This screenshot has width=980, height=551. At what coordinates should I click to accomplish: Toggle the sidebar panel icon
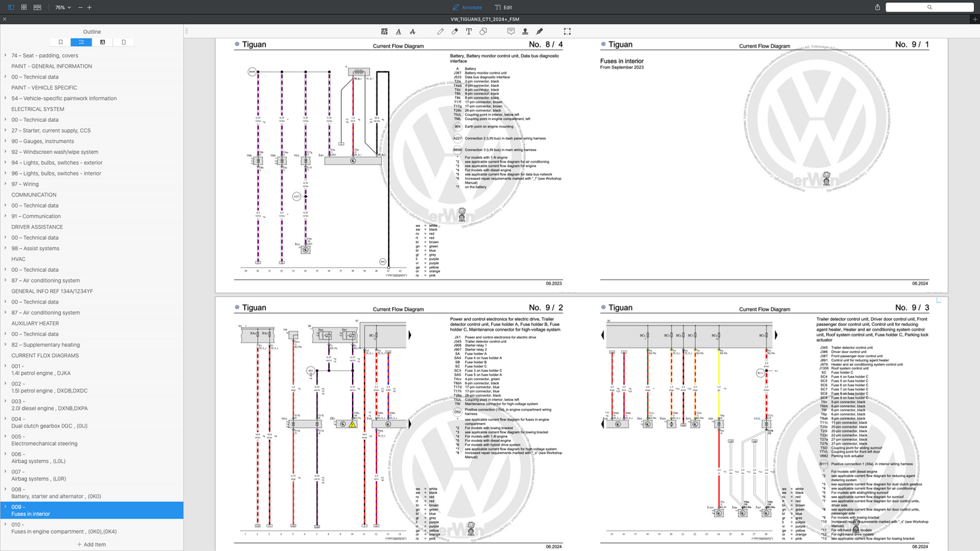(x=11, y=7)
